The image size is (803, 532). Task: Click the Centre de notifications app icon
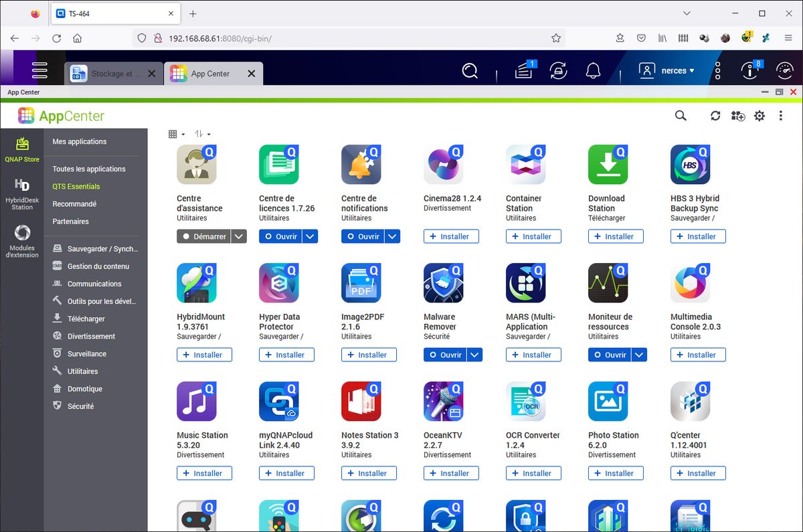361,165
